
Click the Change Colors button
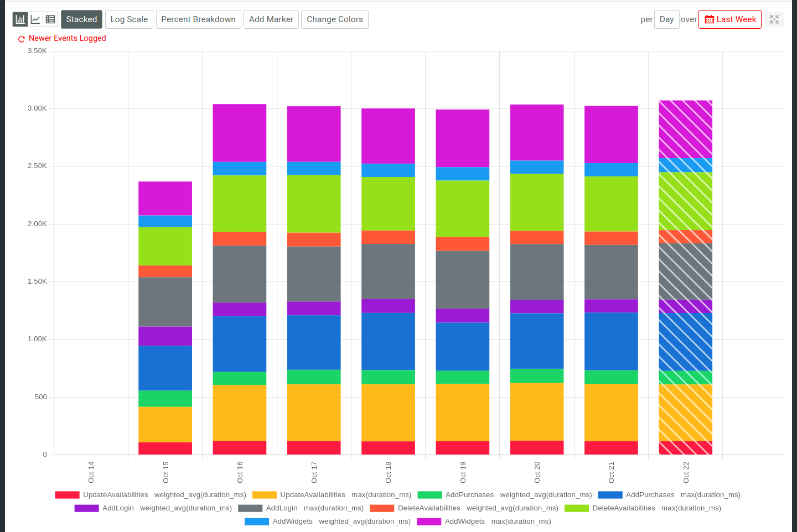point(334,19)
